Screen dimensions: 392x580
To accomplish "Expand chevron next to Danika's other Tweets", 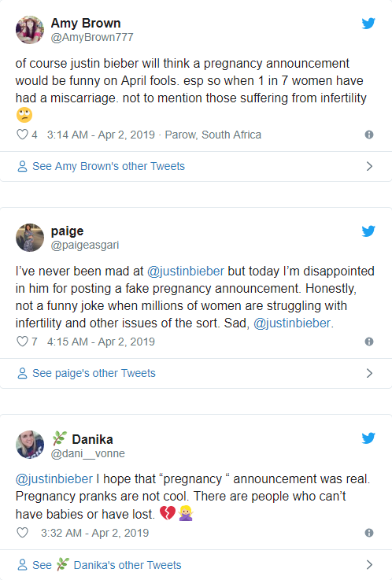I will pyautogui.click(x=369, y=564).
